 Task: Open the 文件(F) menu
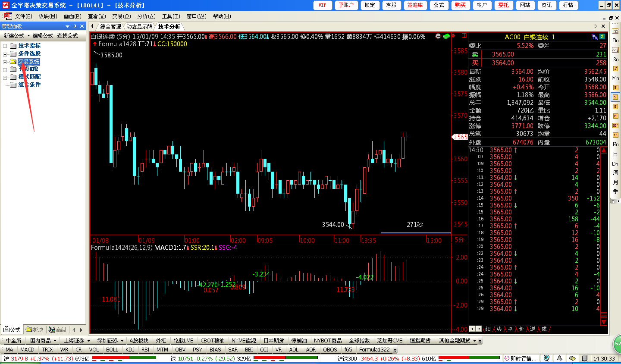(24, 16)
